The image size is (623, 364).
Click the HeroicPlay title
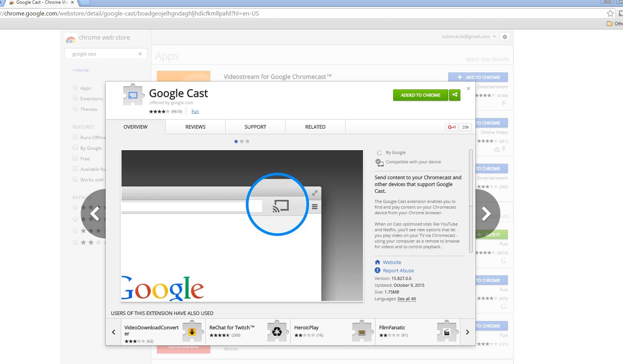coord(306,327)
